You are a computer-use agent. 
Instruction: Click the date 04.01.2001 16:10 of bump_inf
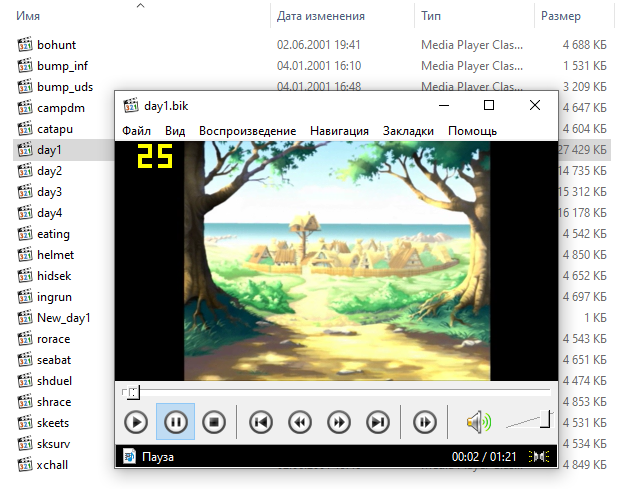point(319,66)
